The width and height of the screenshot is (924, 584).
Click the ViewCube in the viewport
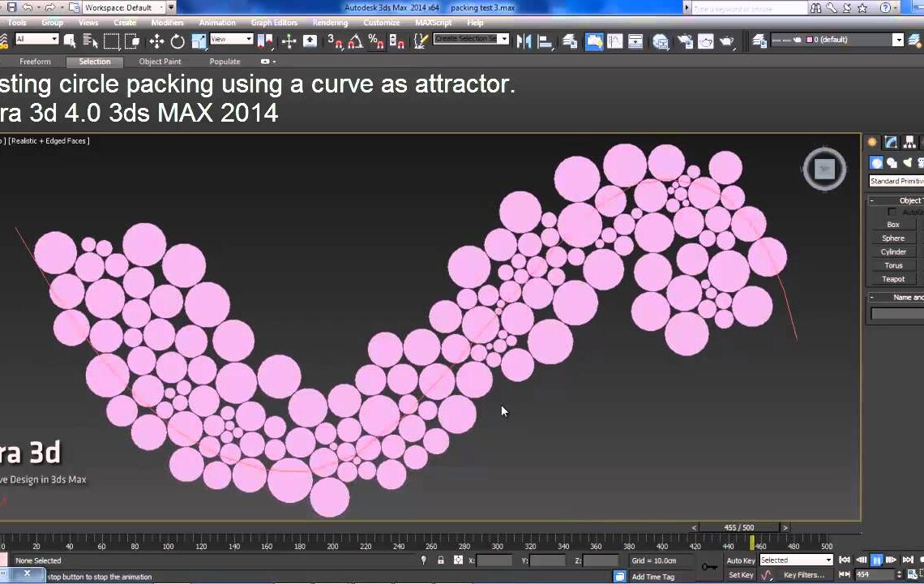click(824, 169)
